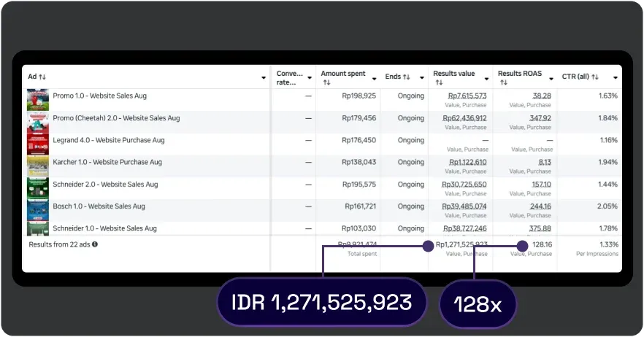Click the sort arrows beside the Ad header
Viewport: 644px width, 337px height.
pos(42,77)
